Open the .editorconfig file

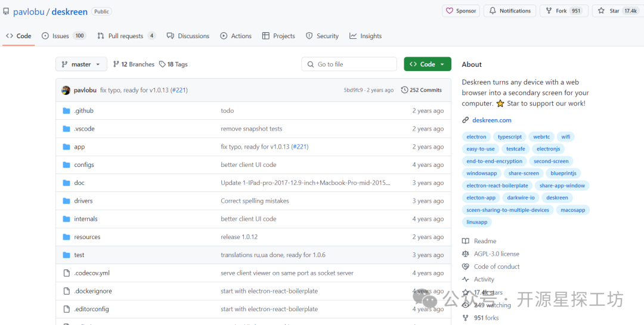pyautogui.click(x=92, y=309)
